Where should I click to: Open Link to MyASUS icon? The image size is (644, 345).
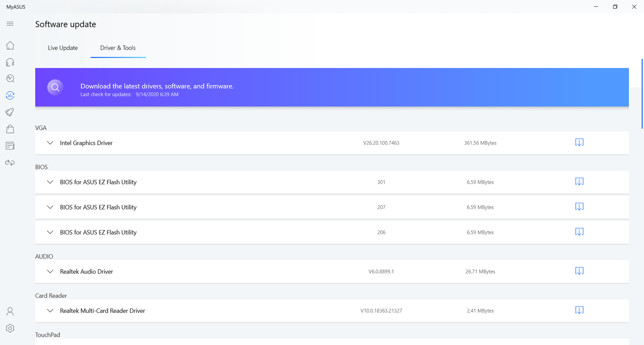tap(10, 162)
